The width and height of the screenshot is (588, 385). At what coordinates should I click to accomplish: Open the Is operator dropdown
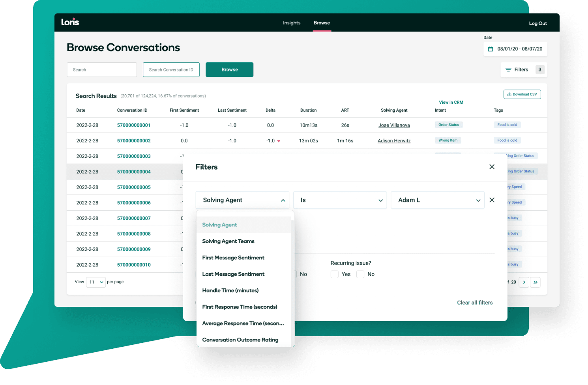point(340,200)
